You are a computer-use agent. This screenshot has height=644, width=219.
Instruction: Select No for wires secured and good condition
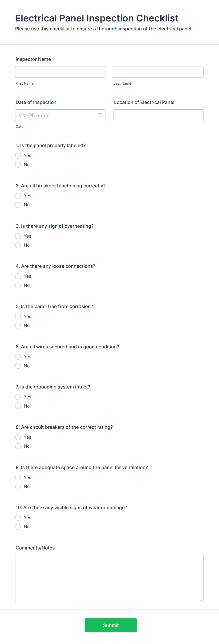pyautogui.click(x=18, y=366)
